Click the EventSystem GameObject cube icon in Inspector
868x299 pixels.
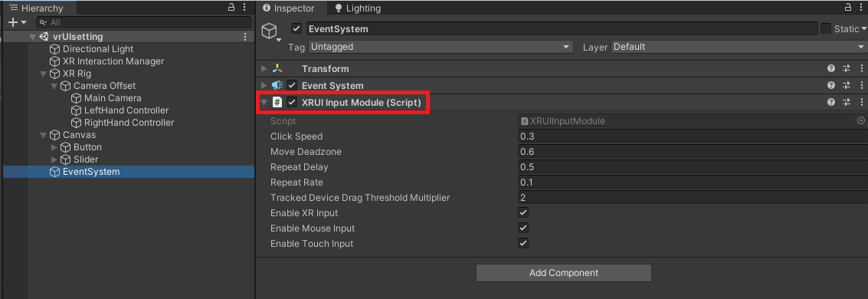269,31
